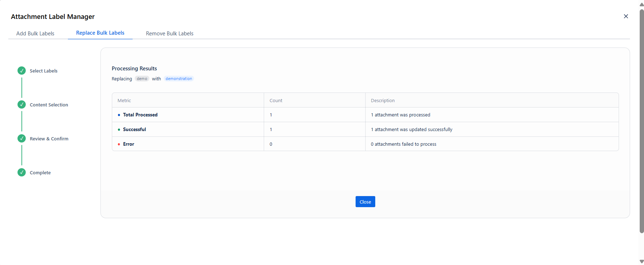Click the demonstration label tag

(x=179, y=79)
